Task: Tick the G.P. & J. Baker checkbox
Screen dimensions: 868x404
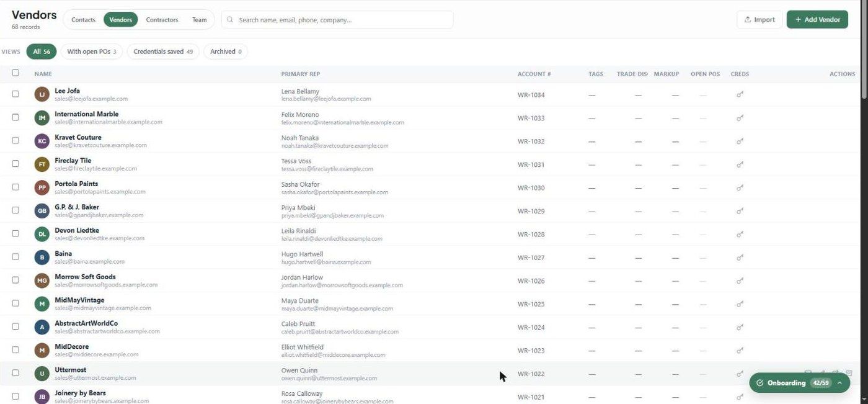Action: (x=15, y=210)
